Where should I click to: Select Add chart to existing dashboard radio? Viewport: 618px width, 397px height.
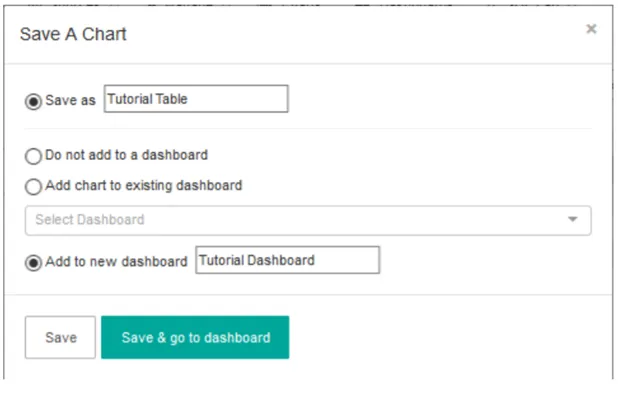point(33,186)
